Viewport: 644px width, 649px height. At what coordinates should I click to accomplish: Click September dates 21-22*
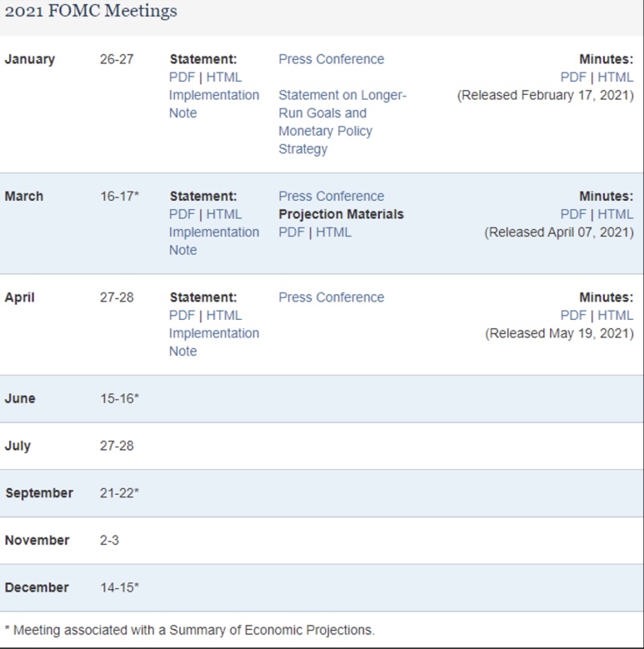pos(120,493)
